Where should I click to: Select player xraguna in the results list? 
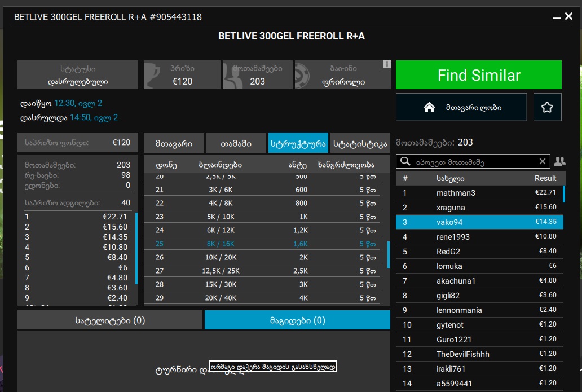point(479,207)
